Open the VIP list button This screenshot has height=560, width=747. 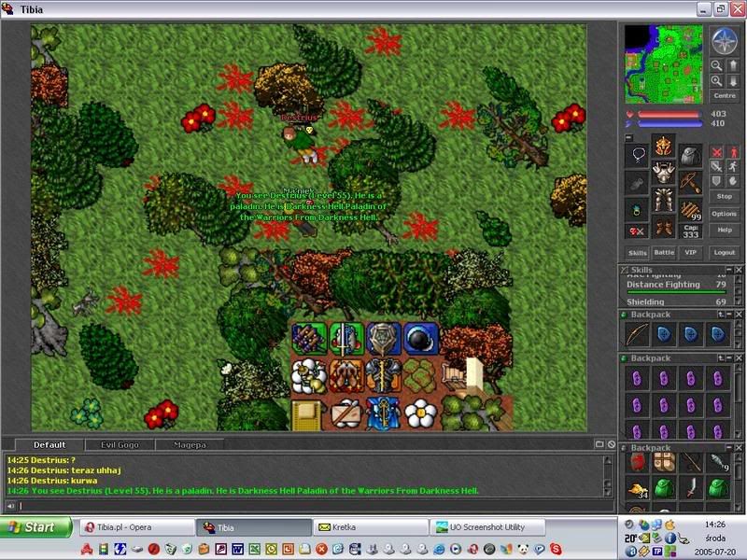tap(690, 252)
